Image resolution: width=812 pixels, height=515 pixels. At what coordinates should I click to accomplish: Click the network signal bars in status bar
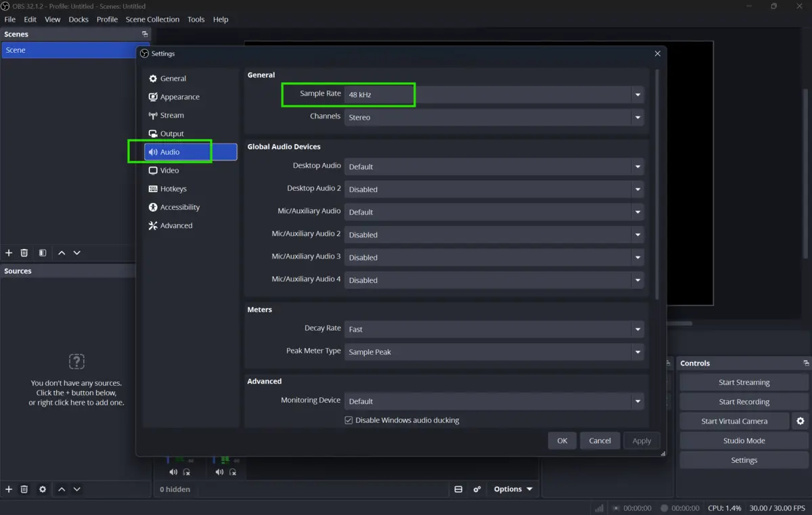[x=599, y=508]
